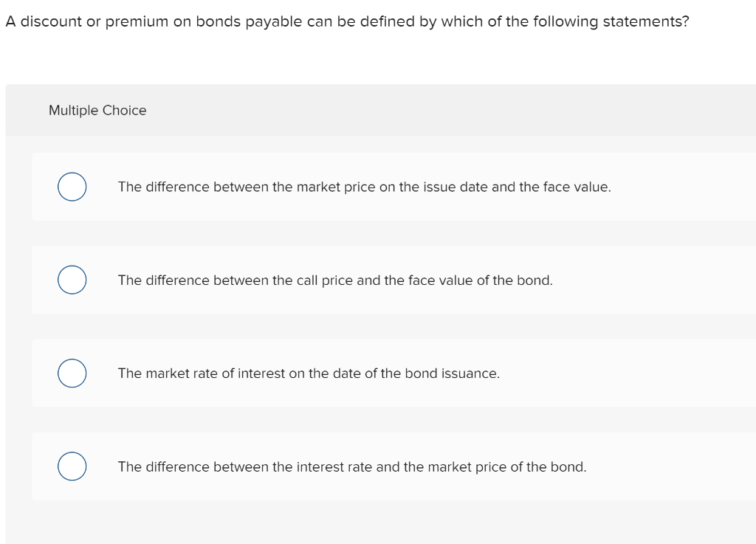
Task: Choose 'The difference between the market price' answer
Action: (x=364, y=187)
